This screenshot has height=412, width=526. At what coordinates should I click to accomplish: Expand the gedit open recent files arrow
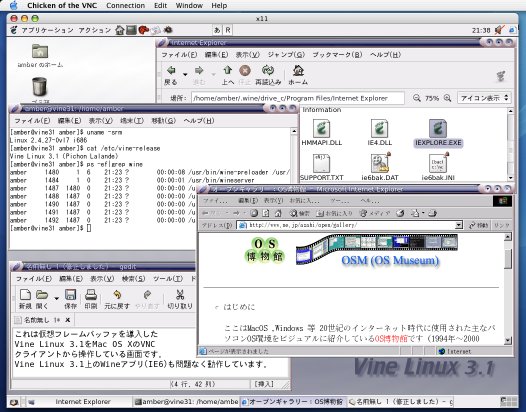(x=56, y=298)
